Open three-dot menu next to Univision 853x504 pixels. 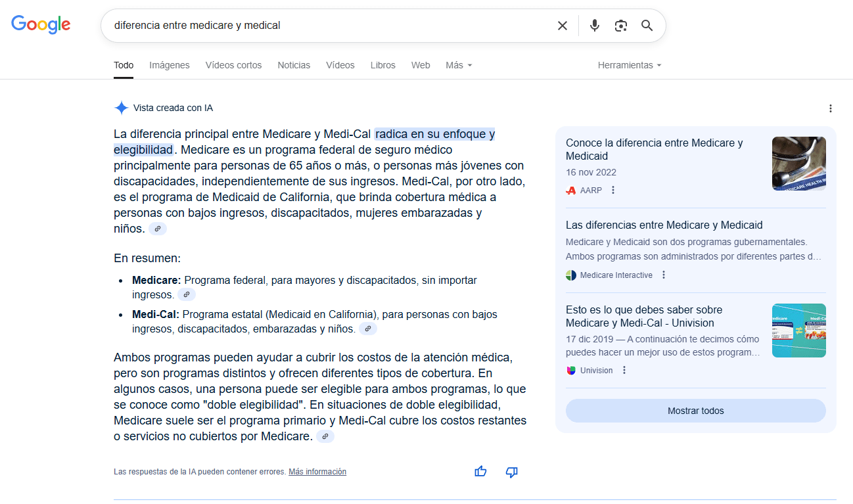click(x=624, y=370)
